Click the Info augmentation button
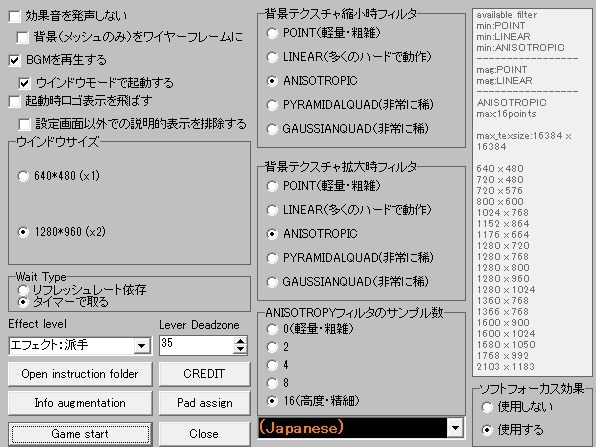Viewport: 596px width, 447px height. [80, 403]
